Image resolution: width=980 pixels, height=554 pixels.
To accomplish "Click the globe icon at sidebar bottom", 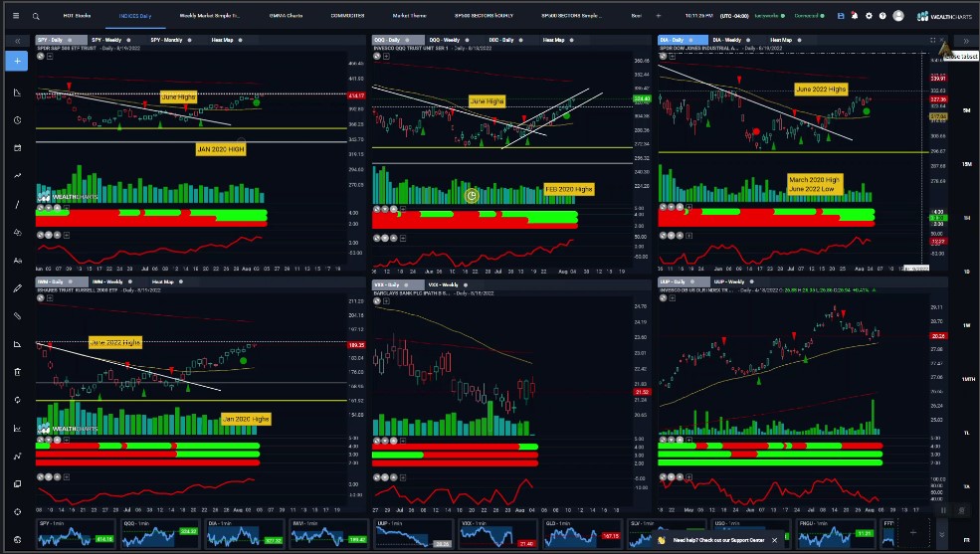I will (x=17, y=540).
